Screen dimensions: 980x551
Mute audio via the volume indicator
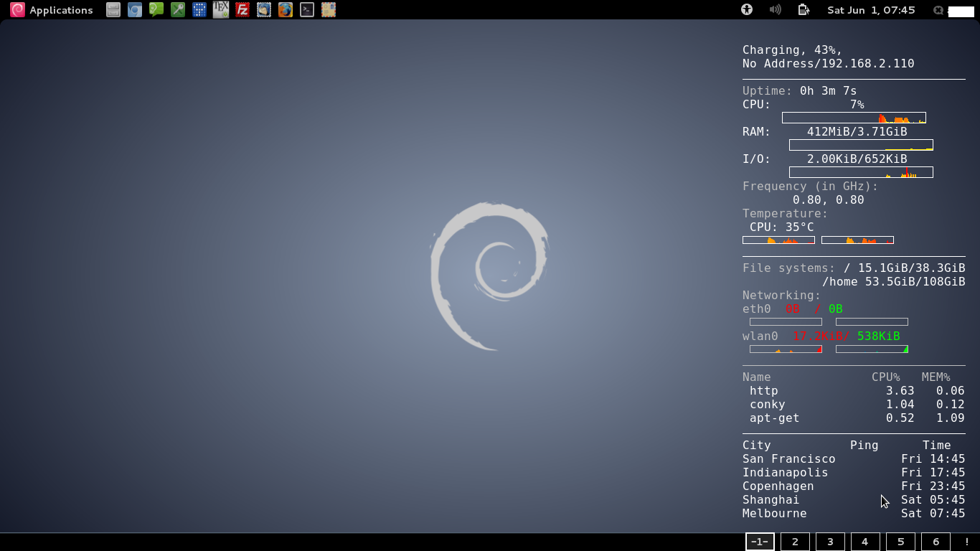(x=775, y=9)
